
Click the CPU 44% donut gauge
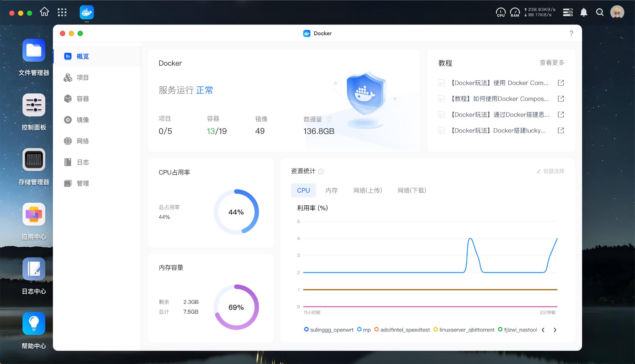pyautogui.click(x=236, y=212)
